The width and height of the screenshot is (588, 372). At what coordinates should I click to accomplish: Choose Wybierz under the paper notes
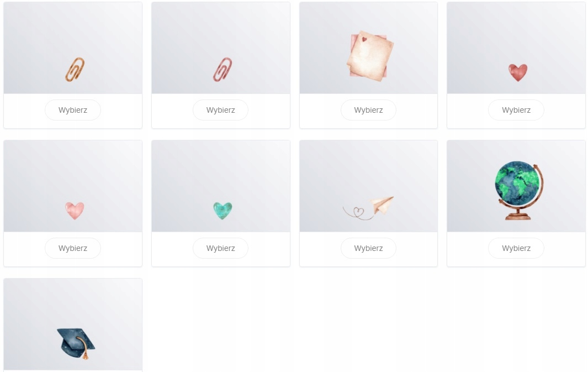368,110
